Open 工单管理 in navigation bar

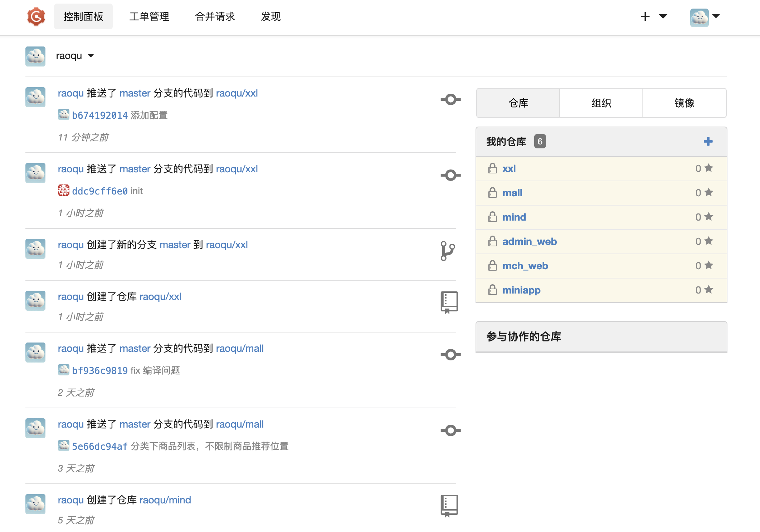(x=149, y=16)
